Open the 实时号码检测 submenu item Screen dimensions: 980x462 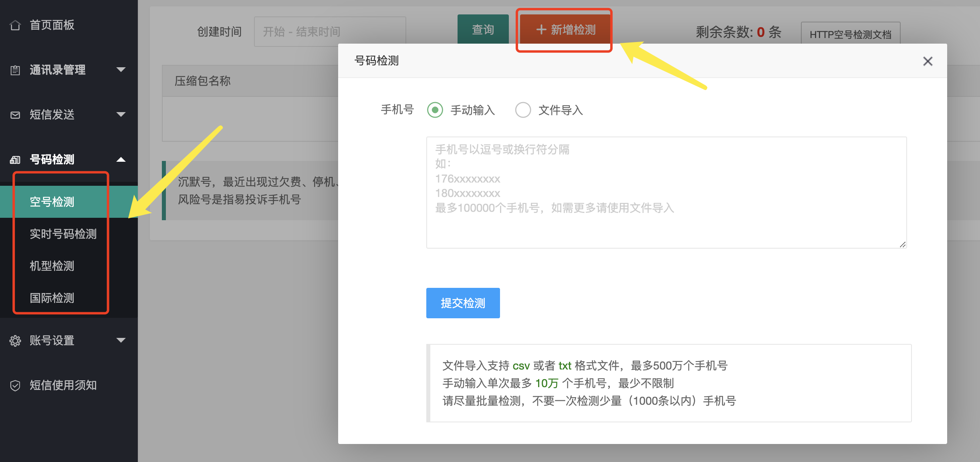tap(69, 234)
